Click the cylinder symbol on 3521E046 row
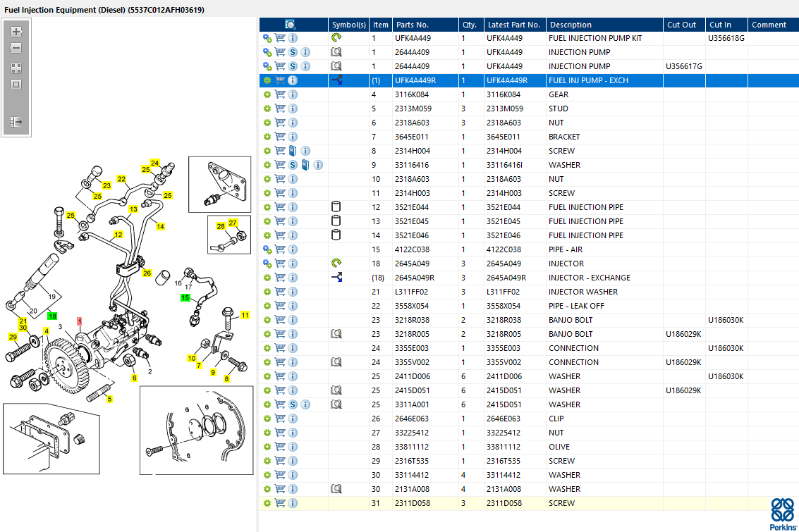The height and width of the screenshot is (532, 799). (336, 235)
